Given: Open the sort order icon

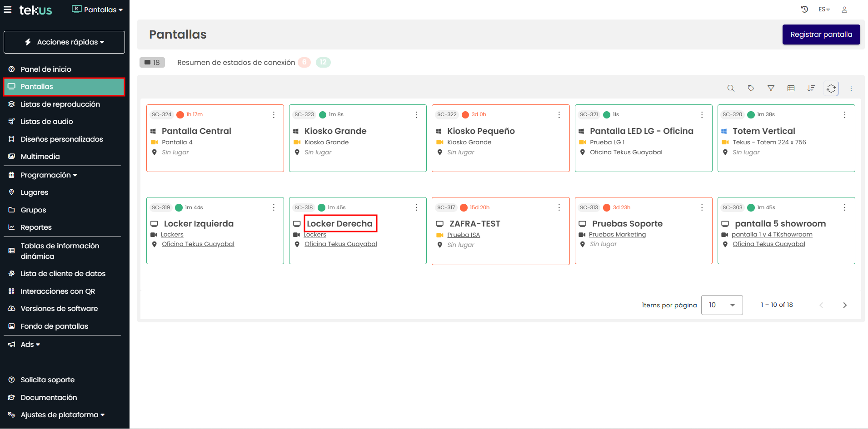Looking at the screenshot, I should (811, 89).
